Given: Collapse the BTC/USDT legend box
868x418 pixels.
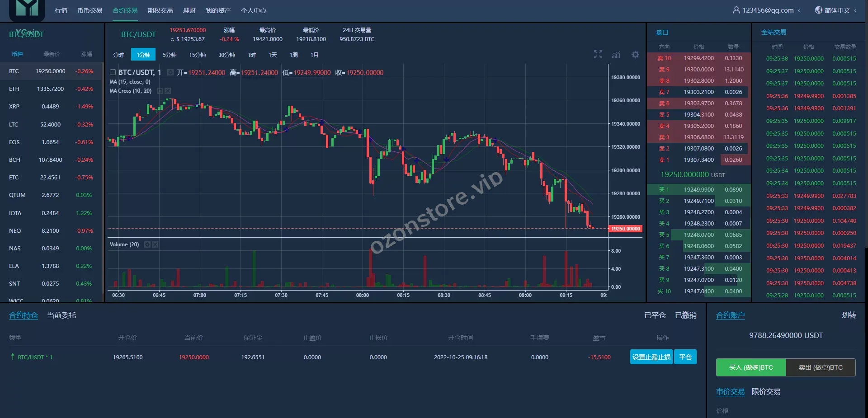Looking at the screenshot, I should (113, 72).
